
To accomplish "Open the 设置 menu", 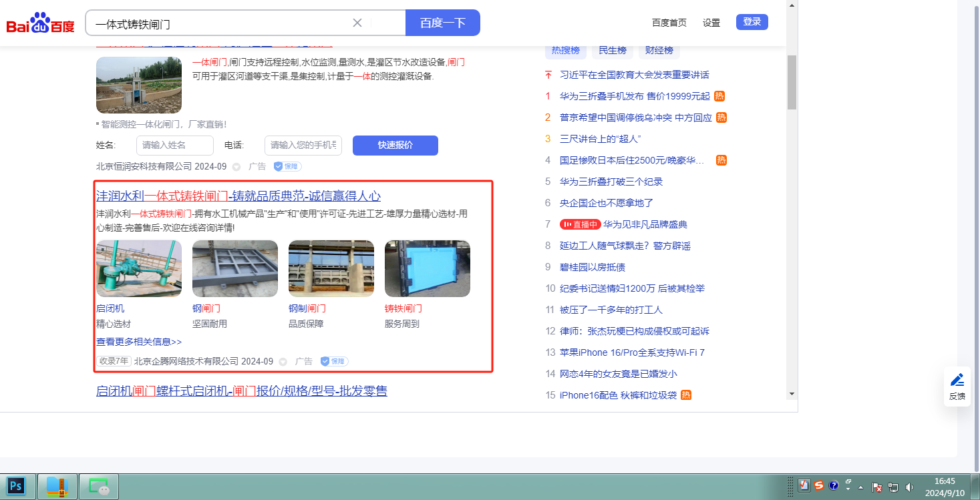I will pyautogui.click(x=711, y=23).
